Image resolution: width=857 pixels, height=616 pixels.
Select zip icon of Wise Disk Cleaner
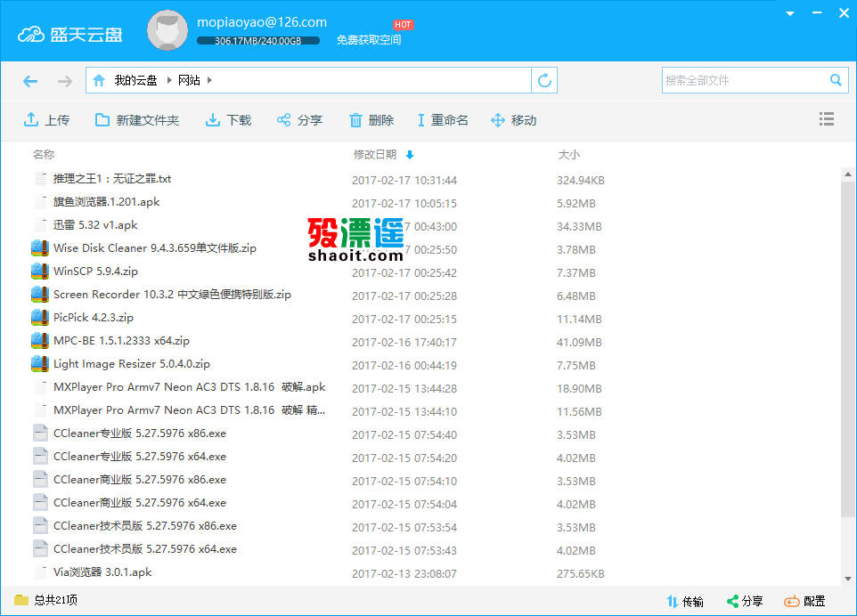tap(40, 248)
